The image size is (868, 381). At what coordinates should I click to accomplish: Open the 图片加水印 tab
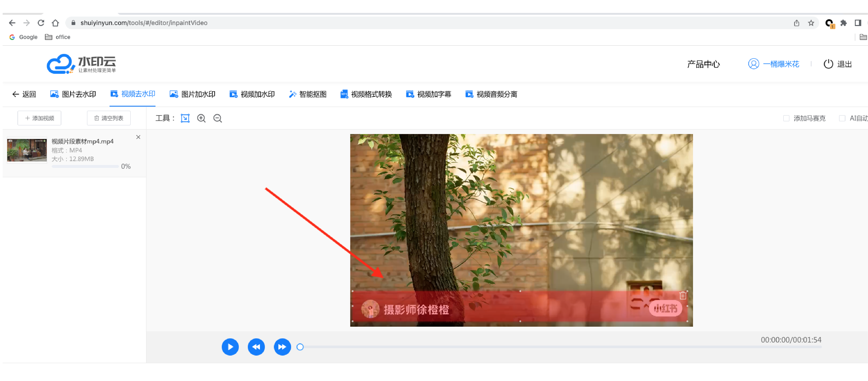[192, 94]
